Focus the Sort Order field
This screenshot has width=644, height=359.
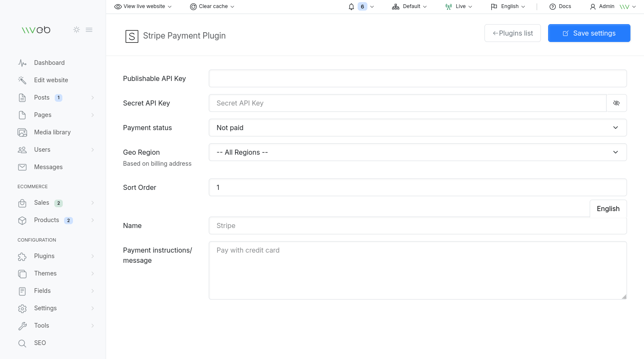tap(417, 187)
